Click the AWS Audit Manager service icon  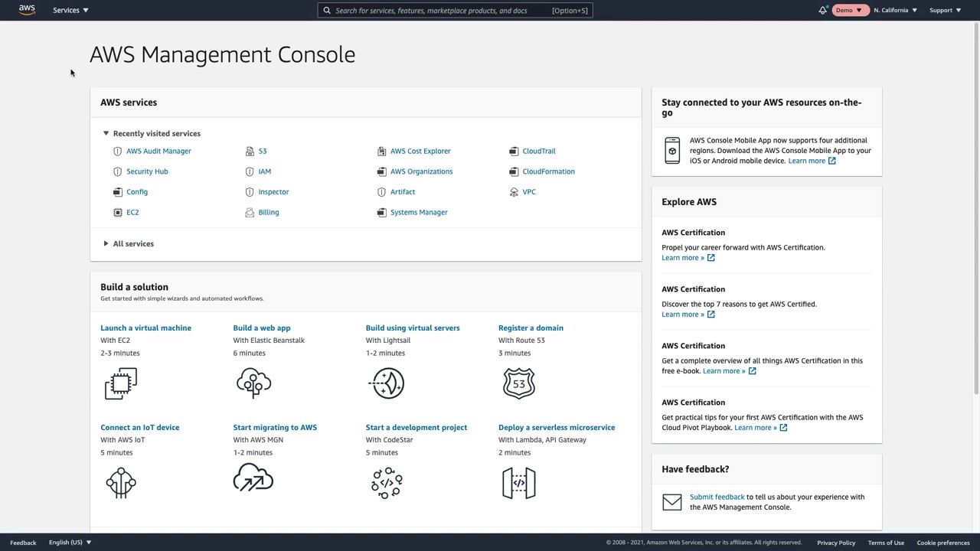[117, 152]
